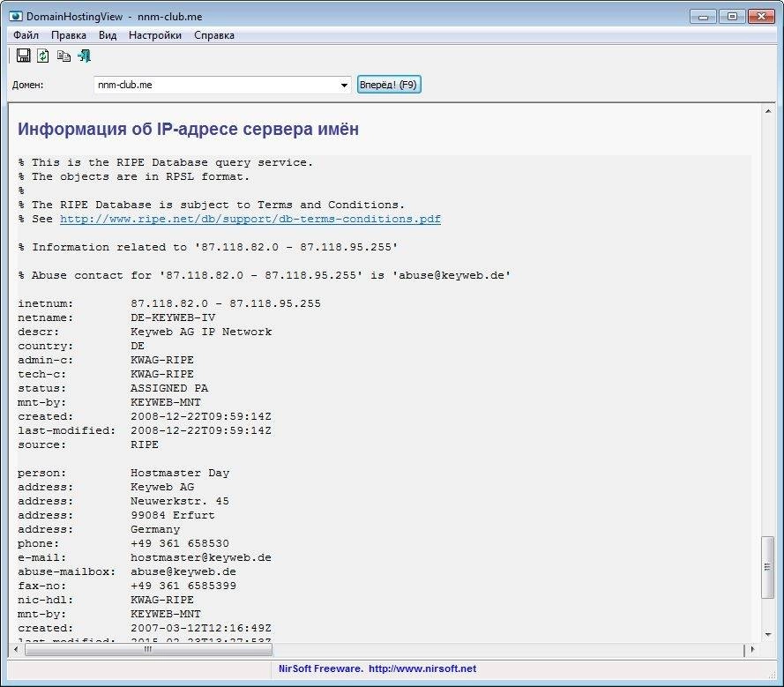Click the address line Neuwerkstr. 45
Viewport: 784px width, 687px height.
tap(180, 501)
